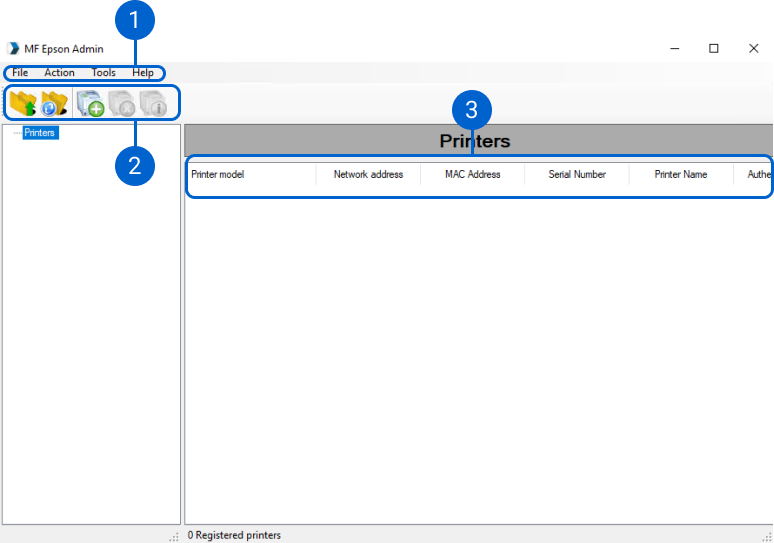
Task: Open the Tools menu
Action: pos(103,73)
